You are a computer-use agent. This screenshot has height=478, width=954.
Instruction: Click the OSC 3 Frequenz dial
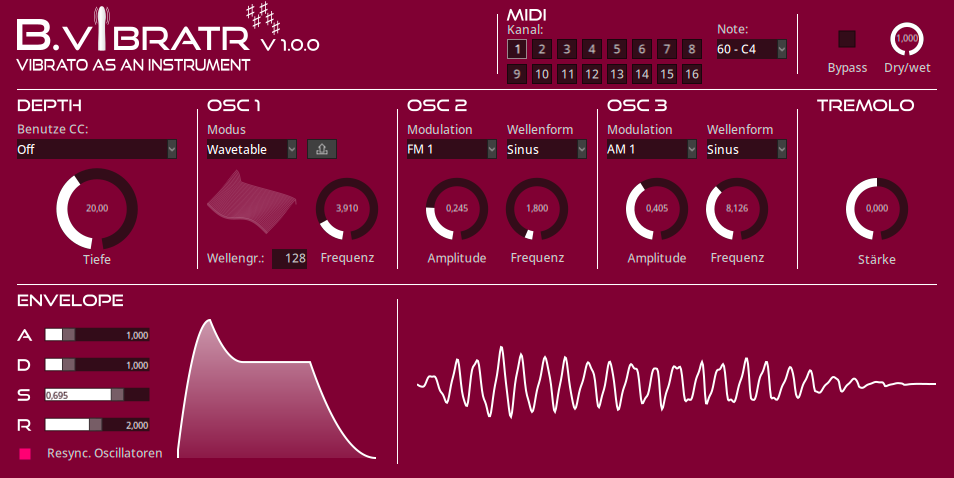(737, 209)
